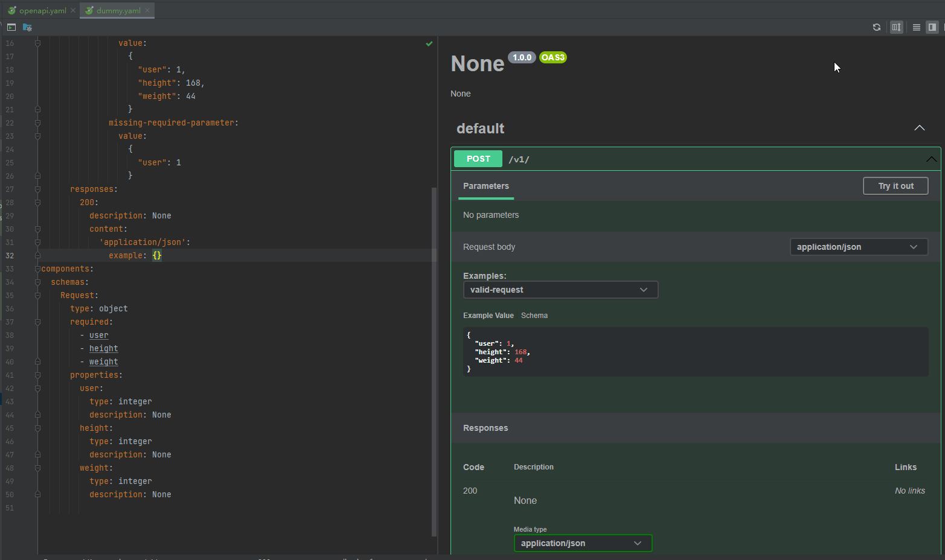Select the dummy.yaml tab
Screen dimensions: 945x560
(x=118, y=10)
